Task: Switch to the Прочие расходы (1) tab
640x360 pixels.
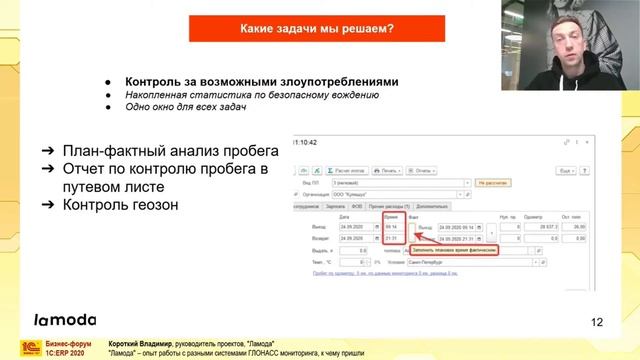Action: [x=389, y=207]
